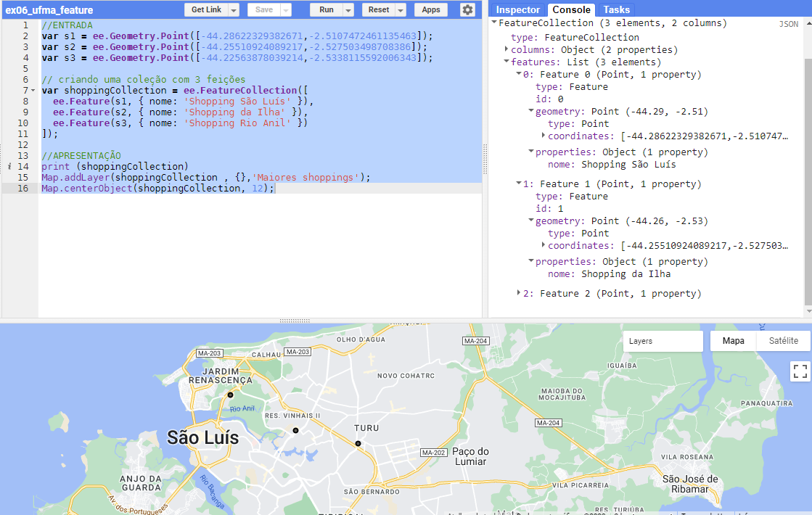Click the Paço do Lumiar map label

(x=470, y=456)
